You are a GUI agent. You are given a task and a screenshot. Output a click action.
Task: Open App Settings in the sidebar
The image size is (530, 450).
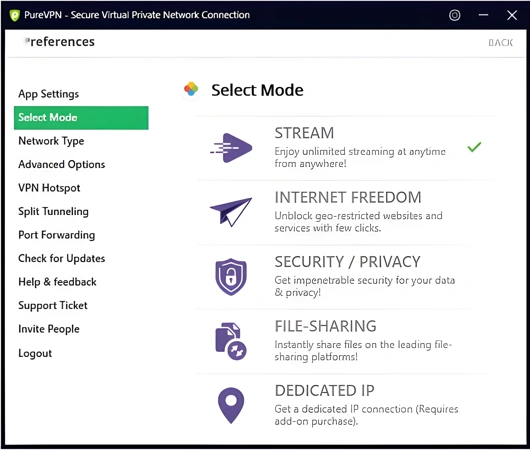coord(49,94)
